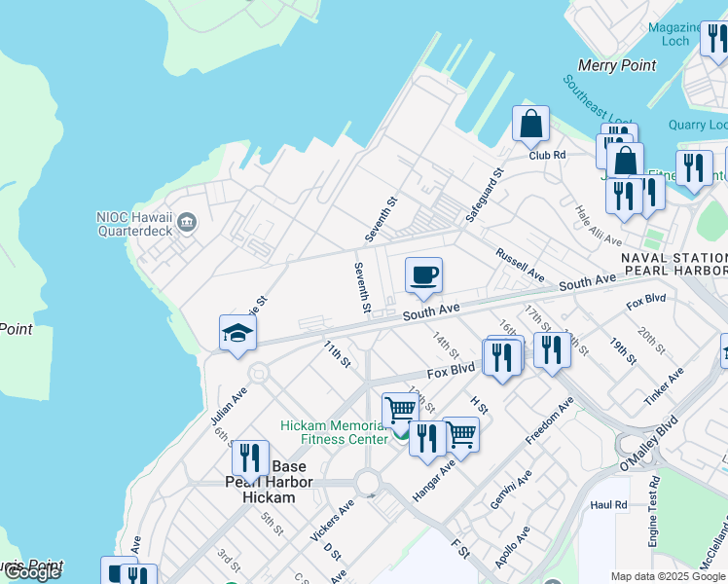Click the 11th St road label

pyautogui.click(x=337, y=354)
